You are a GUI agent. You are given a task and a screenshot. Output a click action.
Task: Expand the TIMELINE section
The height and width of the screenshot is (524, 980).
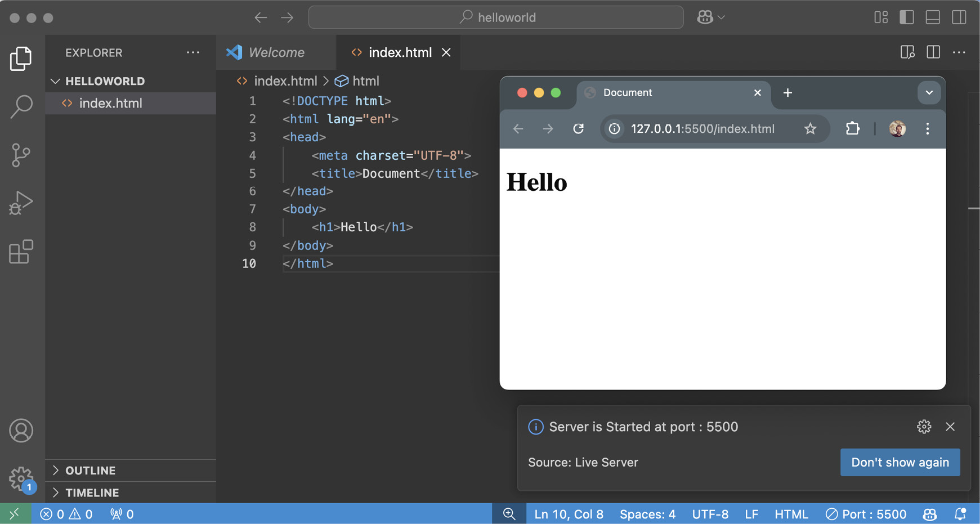131,492
